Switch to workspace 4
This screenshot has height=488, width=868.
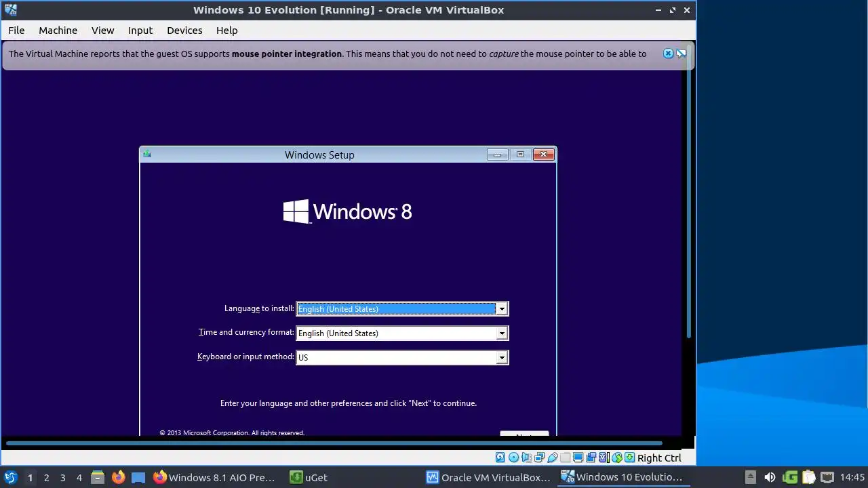click(x=79, y=477)
